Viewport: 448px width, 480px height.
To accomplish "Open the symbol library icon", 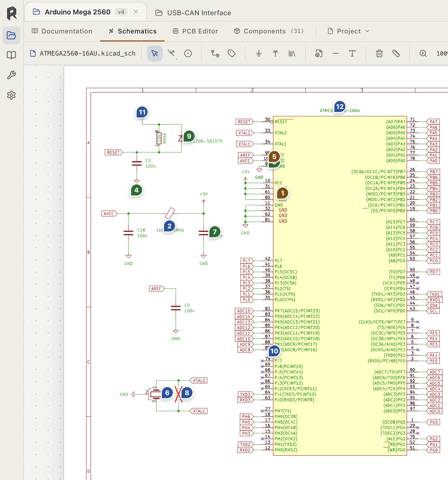I will [x=292, y=53].
